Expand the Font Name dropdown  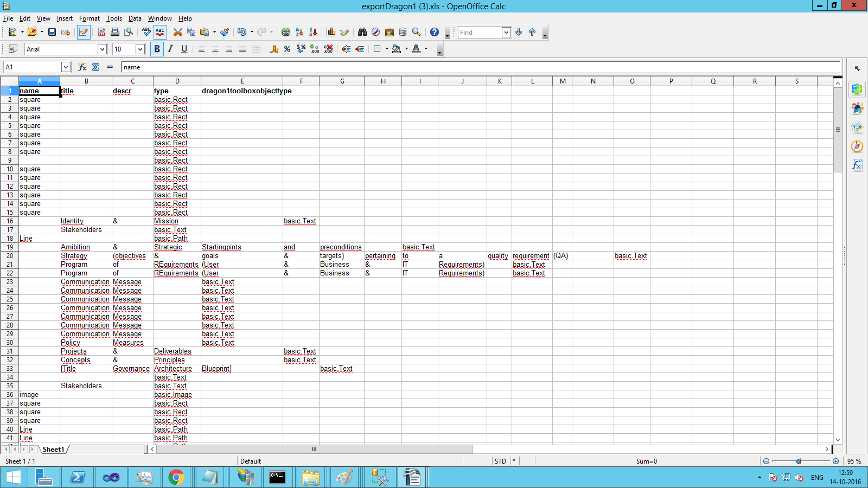click(102, 49)
